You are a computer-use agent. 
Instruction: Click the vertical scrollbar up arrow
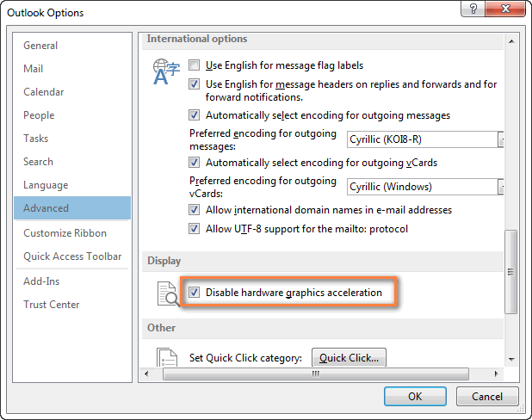(511, 41)
